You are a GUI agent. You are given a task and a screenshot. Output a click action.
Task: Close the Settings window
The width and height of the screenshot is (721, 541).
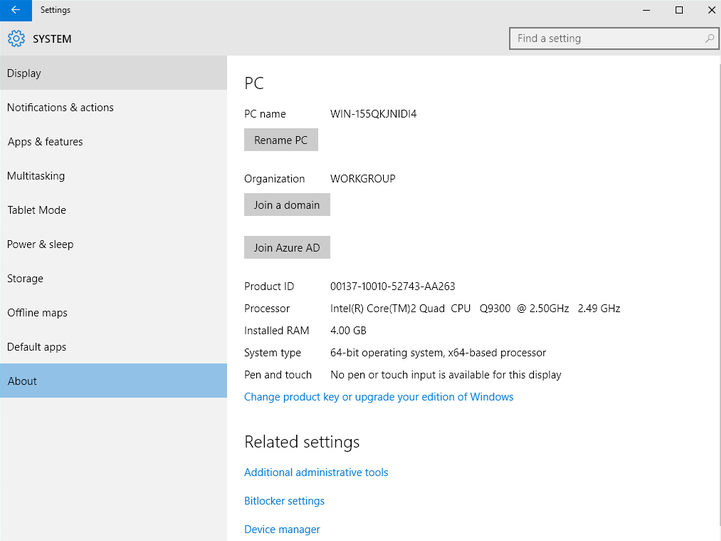click(711, 10)
